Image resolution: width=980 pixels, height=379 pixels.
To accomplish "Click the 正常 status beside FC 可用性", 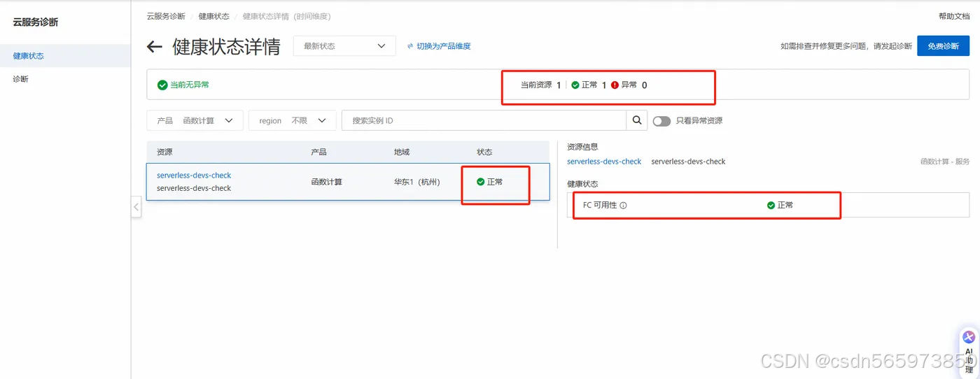I will pos(780,206).
